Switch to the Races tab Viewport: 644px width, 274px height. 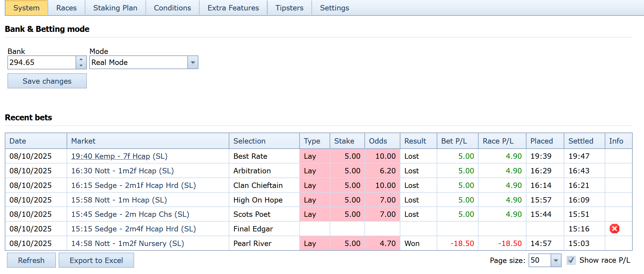coord(66,8)
